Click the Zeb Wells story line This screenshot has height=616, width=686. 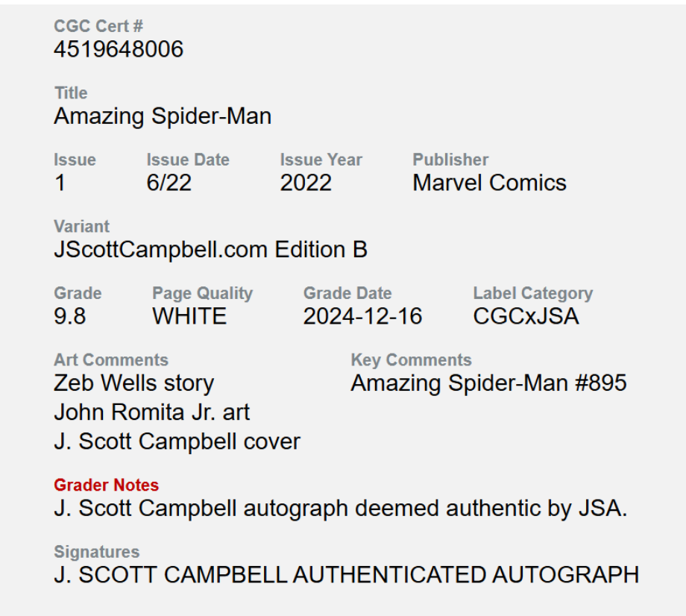[134, 383]
